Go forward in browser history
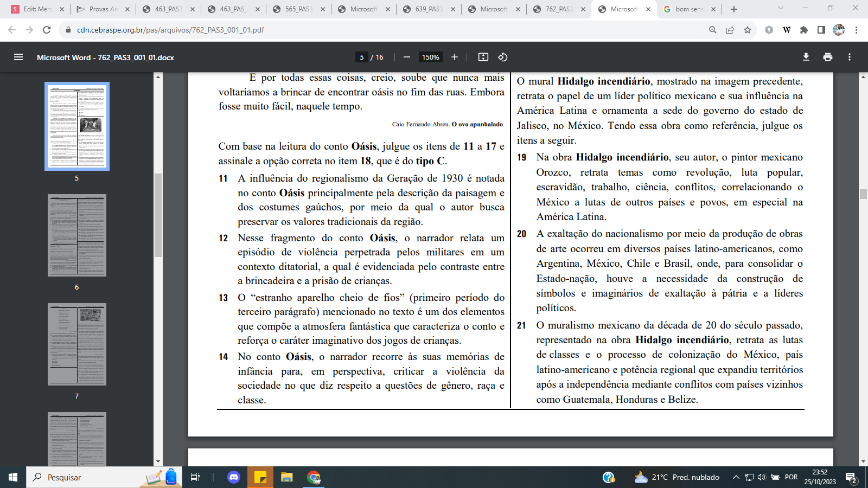The height and width of the screenshot is (488, 868). coord(29,30)
